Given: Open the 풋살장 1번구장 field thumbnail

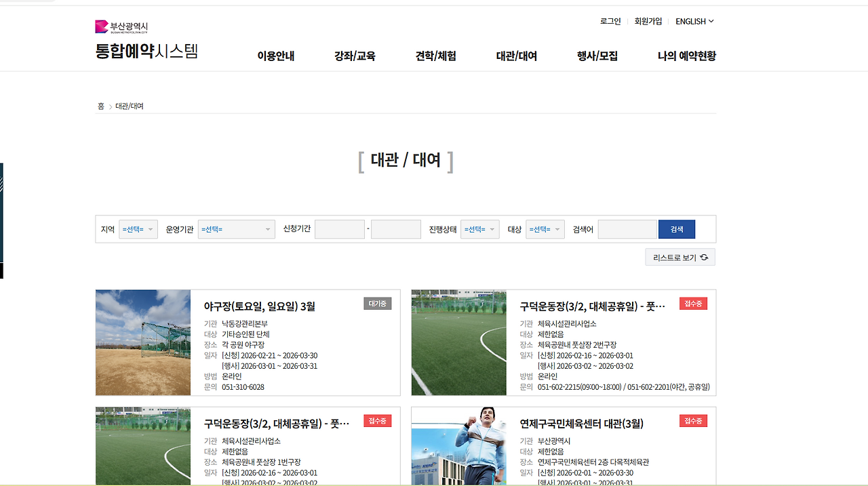Looking at the screenshot, I should pos(143,447).
